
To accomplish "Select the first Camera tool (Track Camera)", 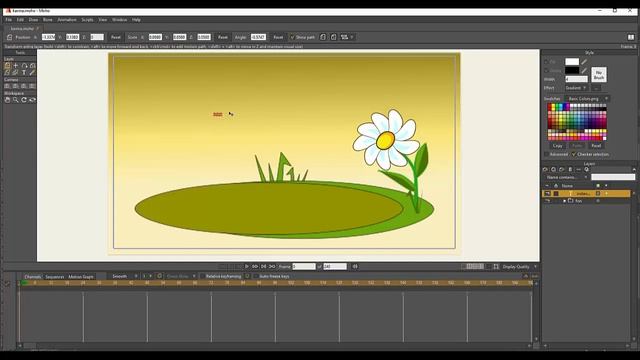I will 7,86.
